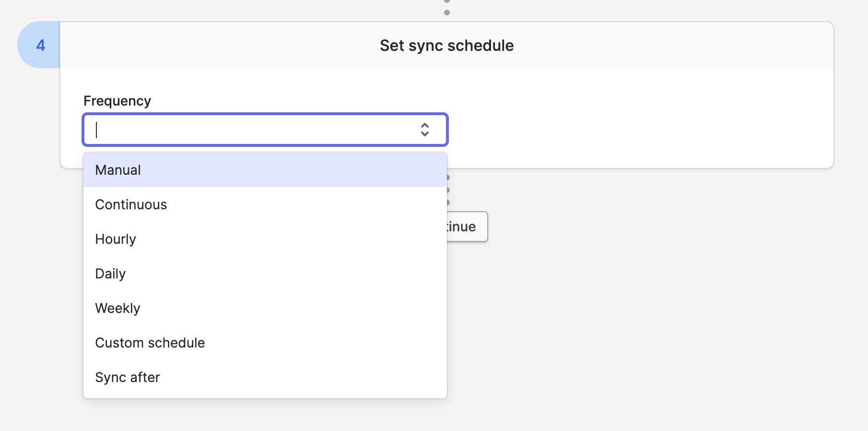This screenshot has width=868, height=431.
Task: Click the Frequency field label
Action: click(x=117, y=101)
